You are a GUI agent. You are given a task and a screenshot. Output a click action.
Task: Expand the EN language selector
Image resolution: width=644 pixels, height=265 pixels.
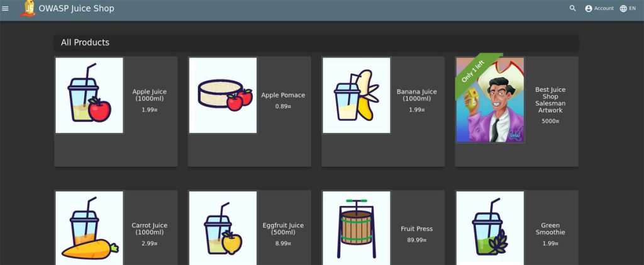point(628,8)
